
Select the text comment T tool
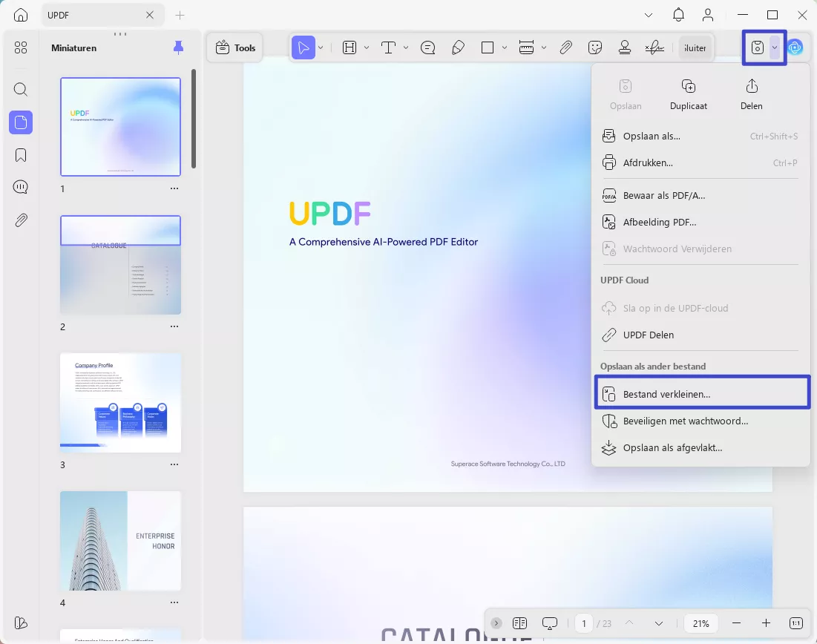pos(389,48)
